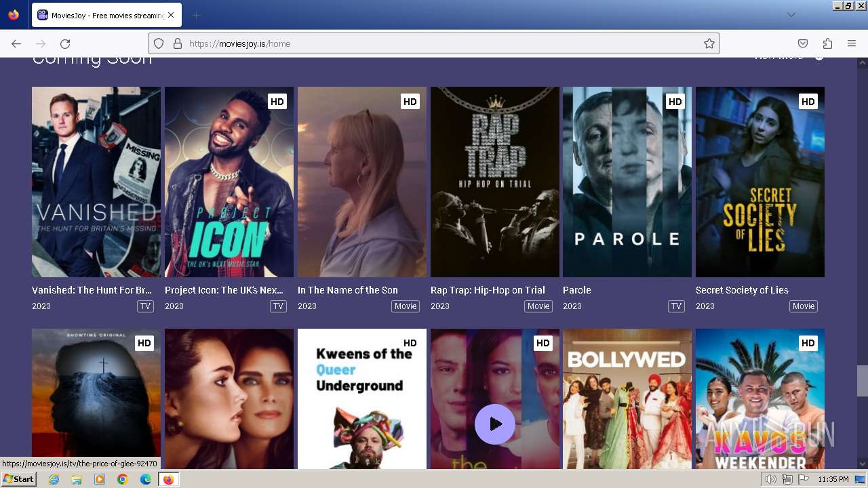Open media player from taskbar
Image resolution: width=868 pixels, height=488 pixels.
click(100, 479)
